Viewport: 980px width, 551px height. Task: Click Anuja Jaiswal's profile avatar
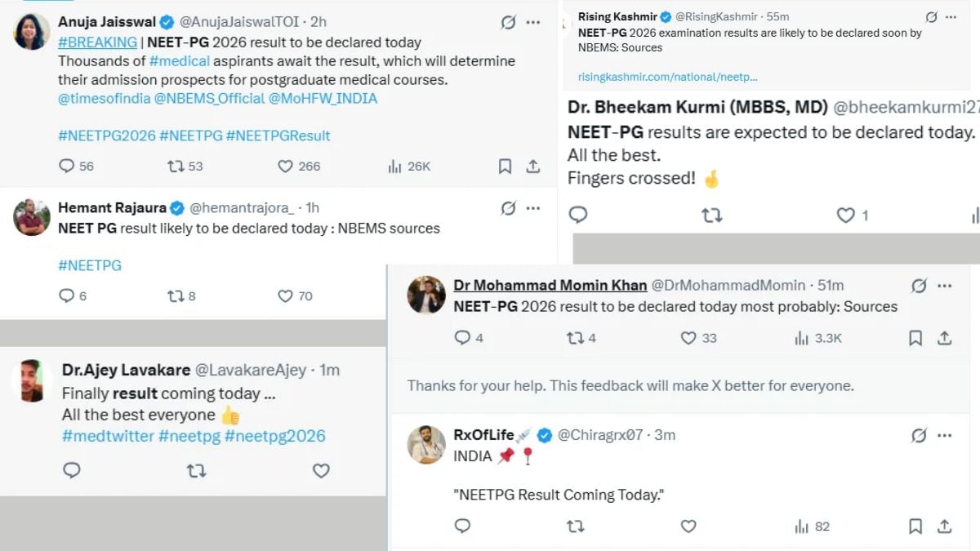click(x=32, y=32)
